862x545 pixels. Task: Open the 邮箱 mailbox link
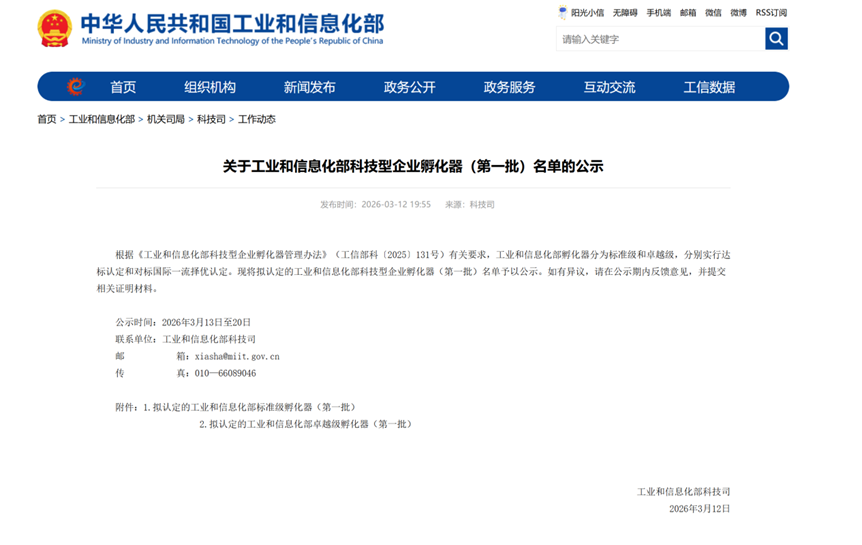[688, 13]
